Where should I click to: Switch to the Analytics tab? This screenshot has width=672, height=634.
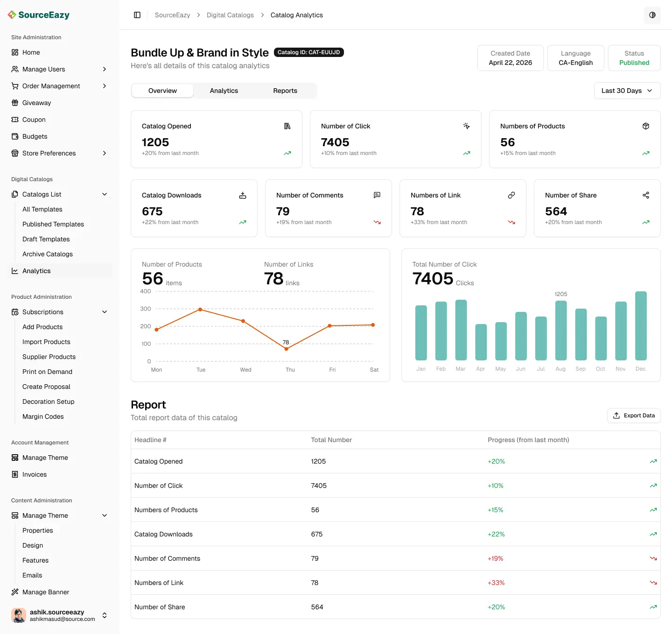224,91
